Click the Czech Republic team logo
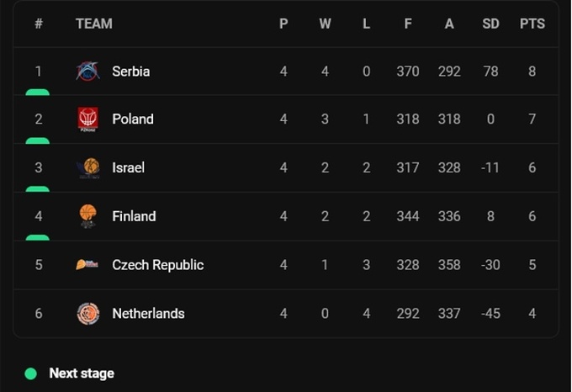 [x=87, y=265]
